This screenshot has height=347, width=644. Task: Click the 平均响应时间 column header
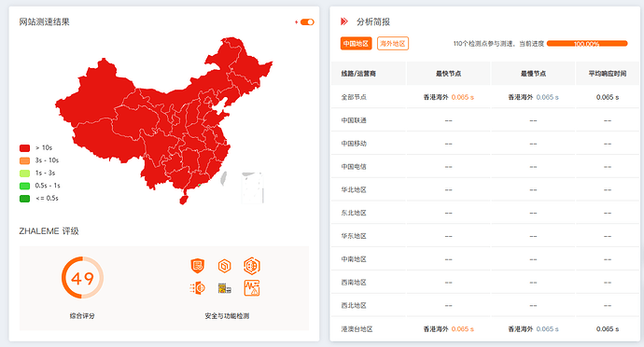608,74
